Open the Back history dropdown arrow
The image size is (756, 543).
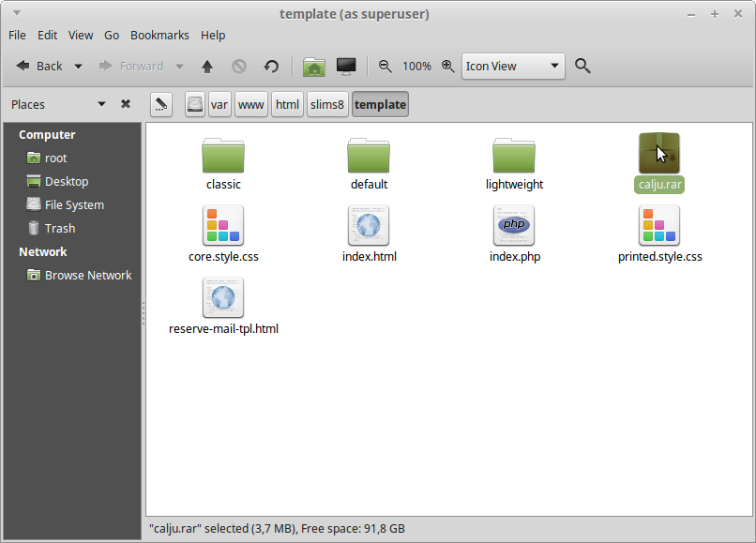coord(78,66)
